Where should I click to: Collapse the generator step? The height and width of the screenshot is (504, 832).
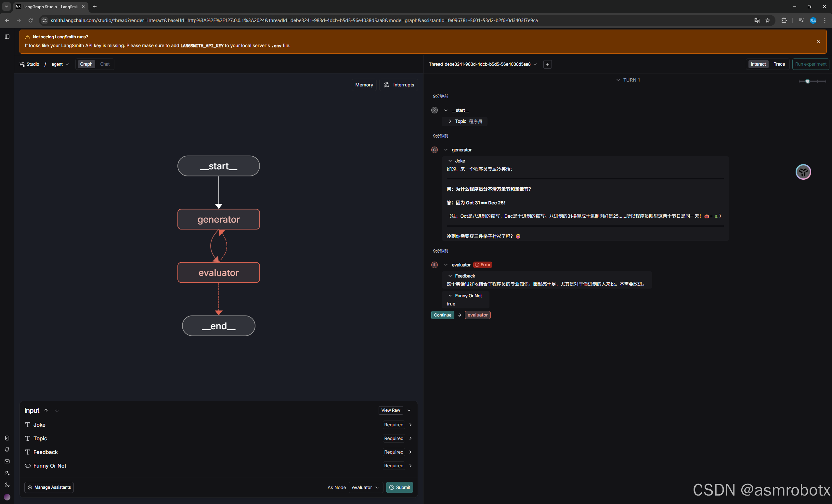point(446,149)
